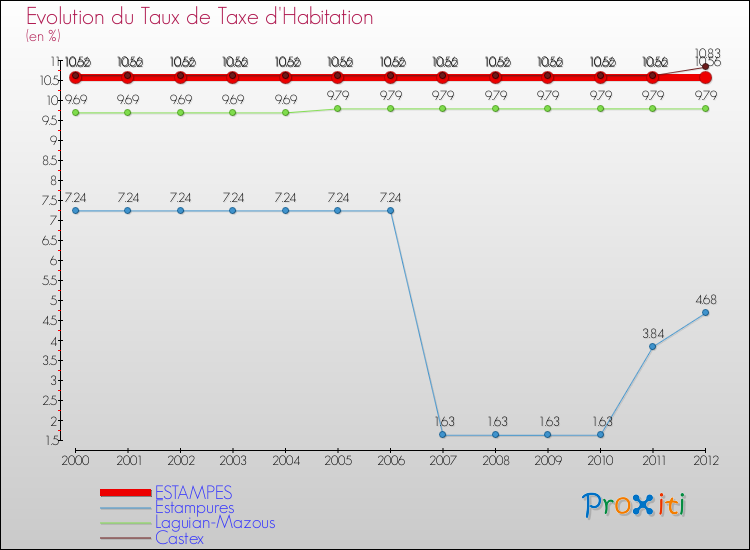Click the ESTAMPES legend label

point(194,493)
